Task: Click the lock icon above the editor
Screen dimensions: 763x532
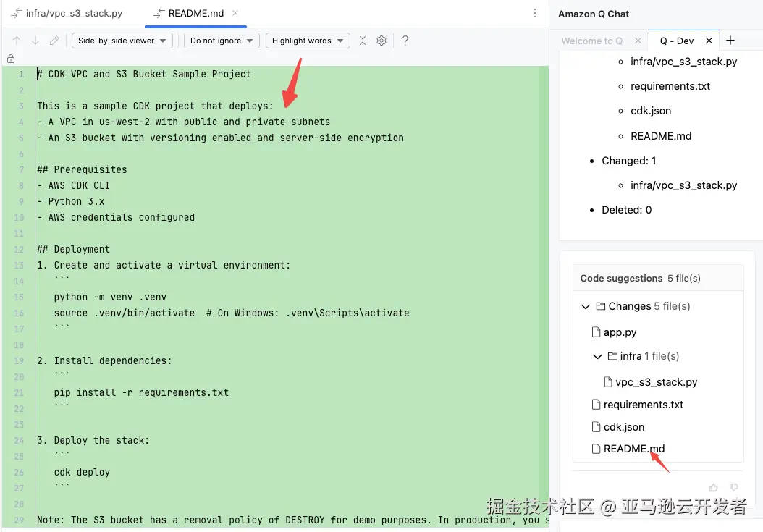Action: pyautogui.click(x=11, y=59)
